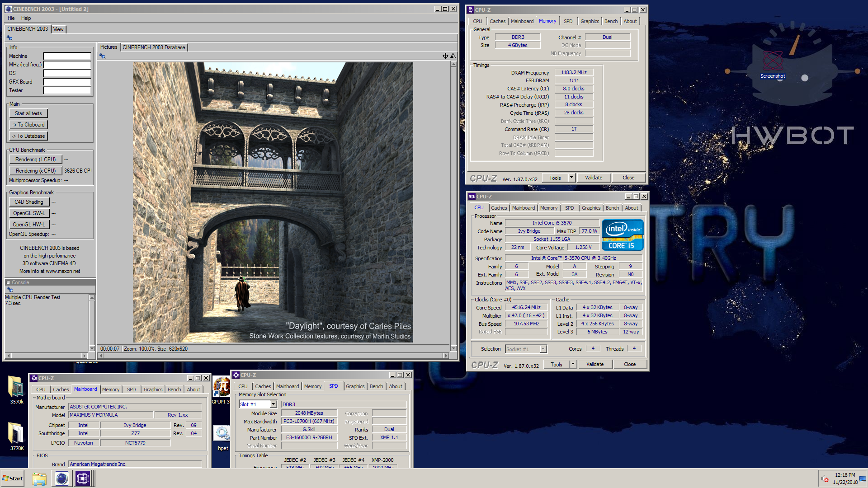868x488 pixels.
Task: Run Rendering (x CPU) benchmark
Action: pyautogui.click(x=35, y=171)
